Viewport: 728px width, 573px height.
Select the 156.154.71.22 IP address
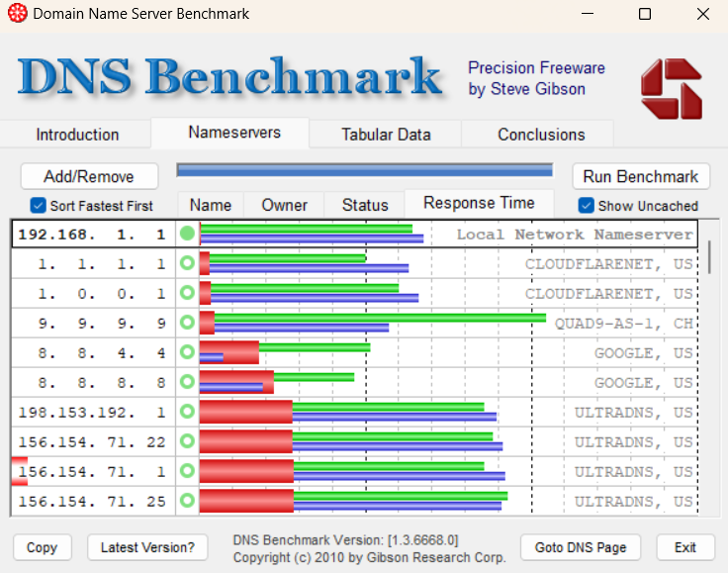92,442
